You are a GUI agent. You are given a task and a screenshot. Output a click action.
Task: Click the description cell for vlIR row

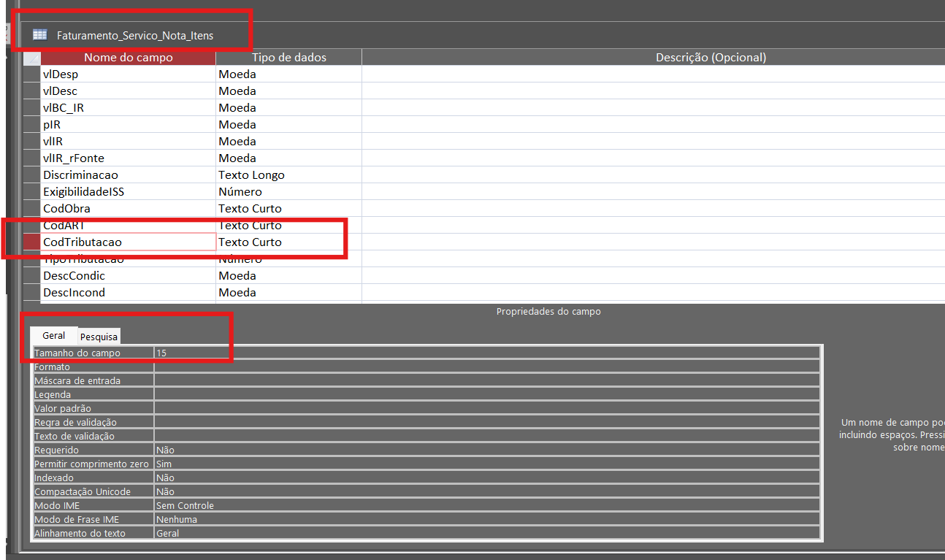653,141
